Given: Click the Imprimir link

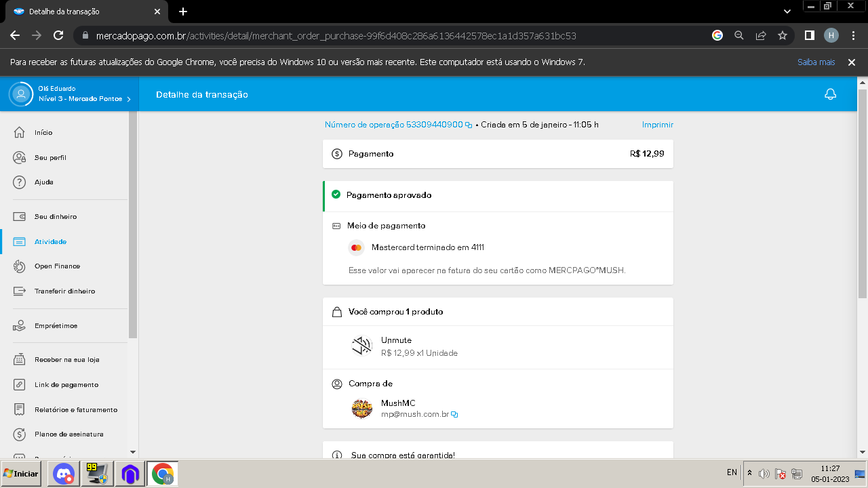Looking at the screenshot, I should tap(658, 125).
